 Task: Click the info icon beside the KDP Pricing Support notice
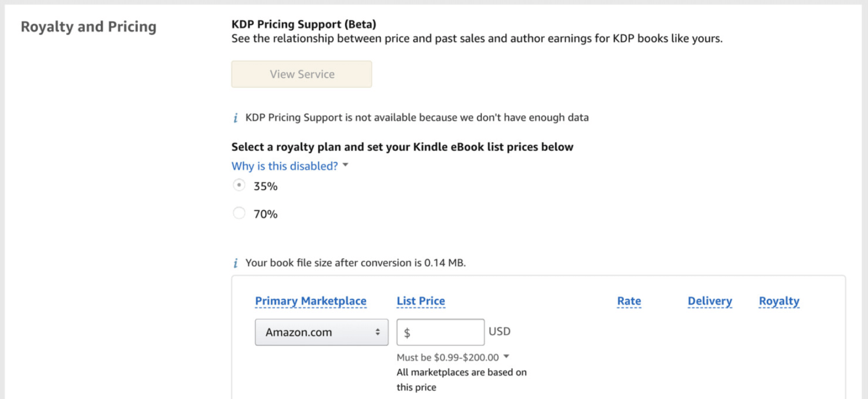(235, 118)
